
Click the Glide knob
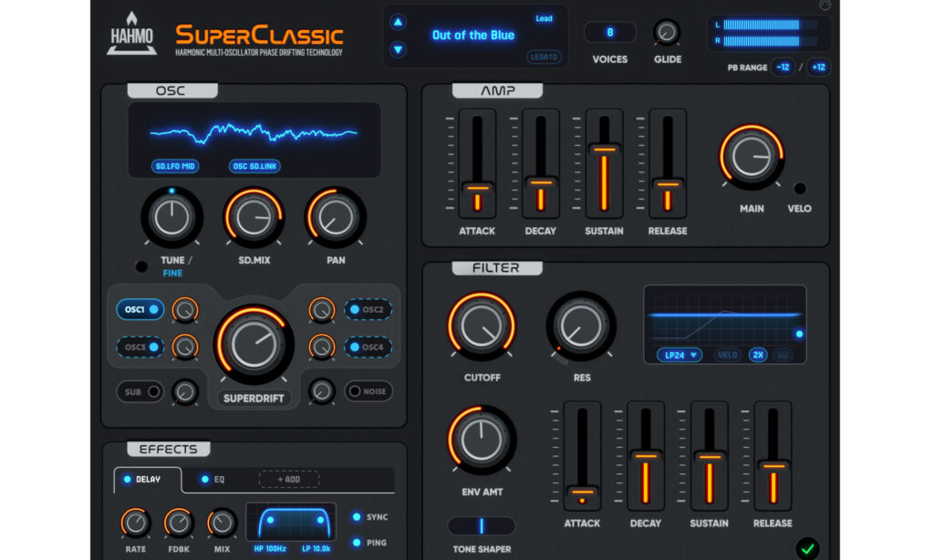(x=667, y=32)
